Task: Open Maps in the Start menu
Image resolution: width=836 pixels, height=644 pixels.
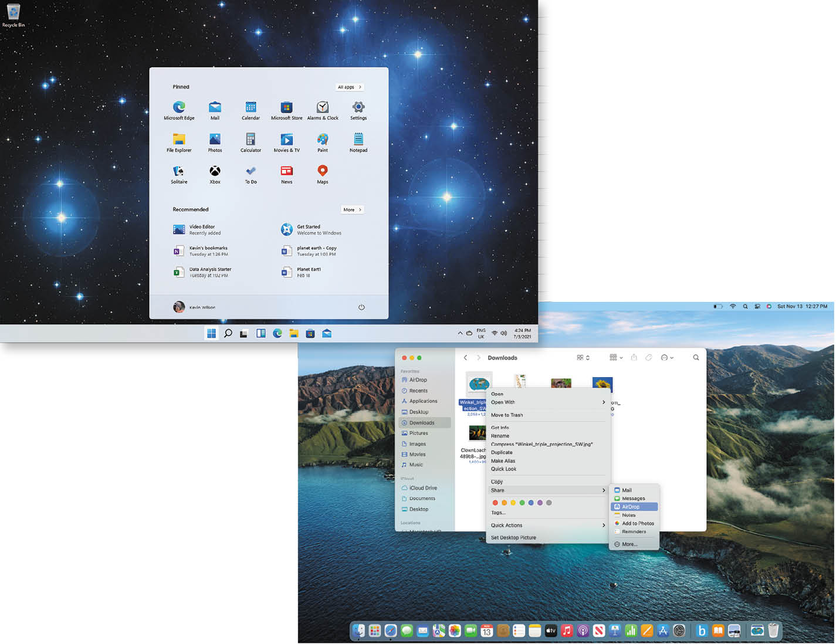Action: (322, 174)
